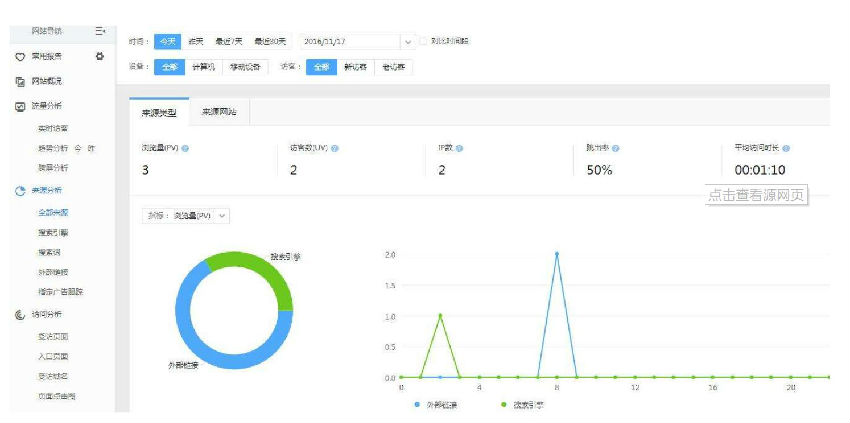Screen dimensions: 850x423
Task: Click the 访问分析 icon in the sidebar
Action: pyautogui.click(x=20, y=315)
